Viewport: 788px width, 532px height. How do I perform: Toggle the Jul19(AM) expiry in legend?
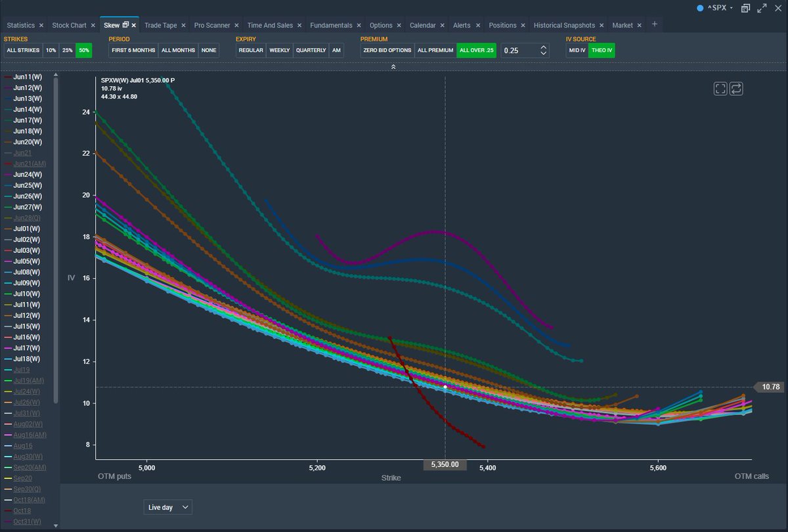coord(25,380)
